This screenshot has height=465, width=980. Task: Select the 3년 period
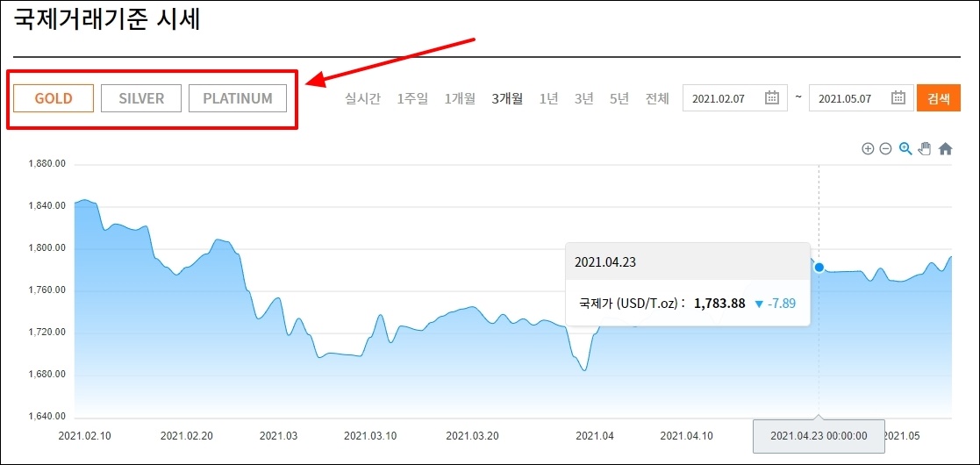pyautogui.click(x=583, y=99)
